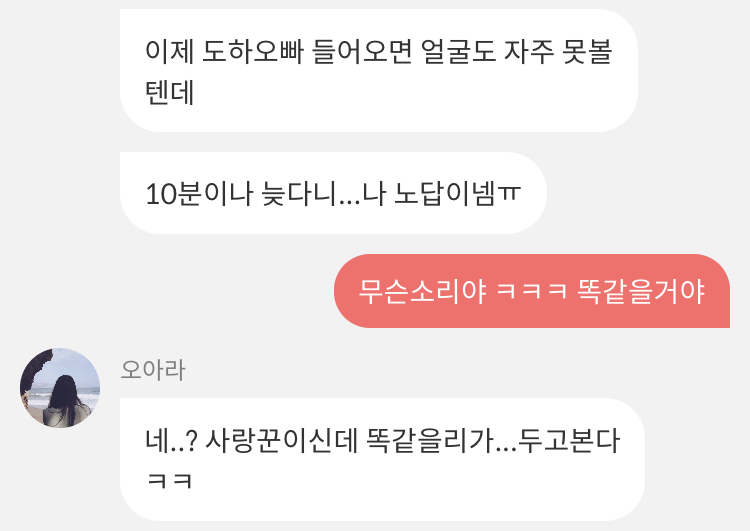Click ㅋㅋㅋ inside the red bubble
The image size is (750, 531).
[x=532, y=292]
